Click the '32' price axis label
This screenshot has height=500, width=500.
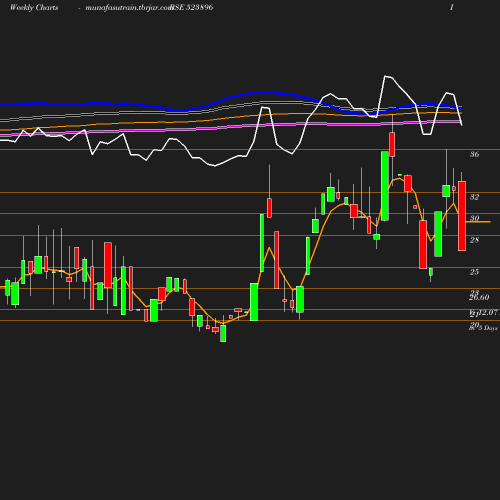pyautogui.click(x=475, y=197)
